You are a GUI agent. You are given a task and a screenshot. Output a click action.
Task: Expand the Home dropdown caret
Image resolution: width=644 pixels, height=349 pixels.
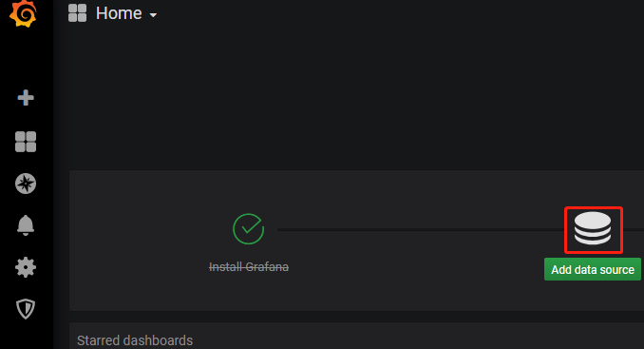[153, 15]
